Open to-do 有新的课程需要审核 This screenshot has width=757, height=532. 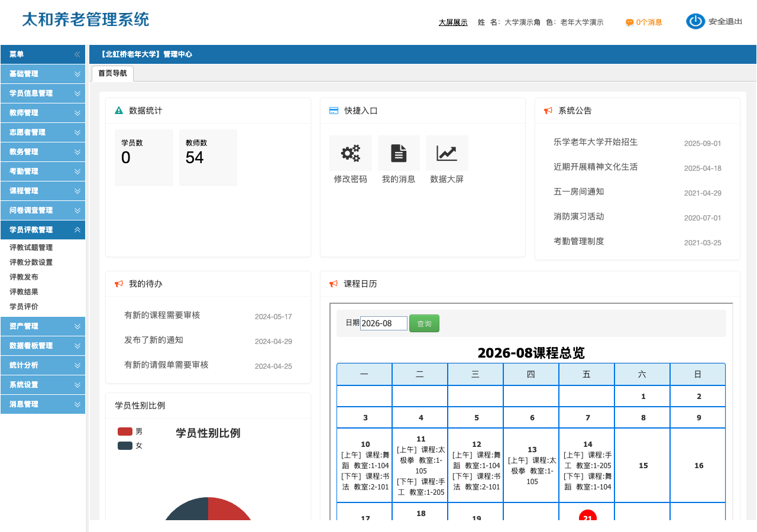(162, 315)
